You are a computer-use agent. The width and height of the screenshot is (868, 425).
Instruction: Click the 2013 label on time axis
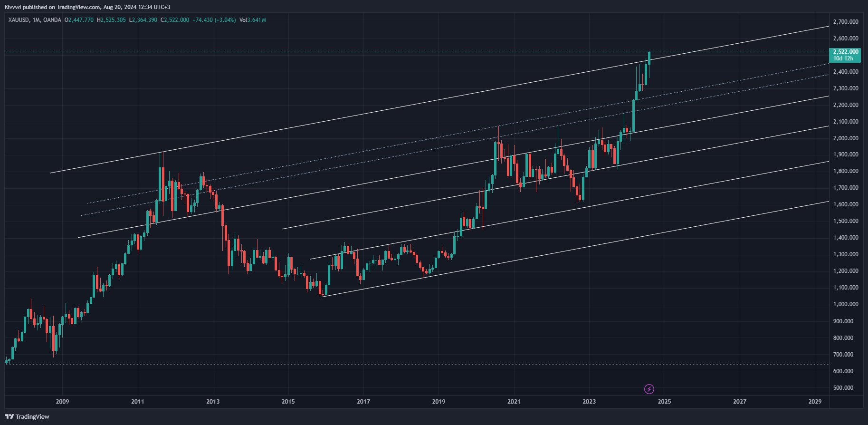[213, 402]
